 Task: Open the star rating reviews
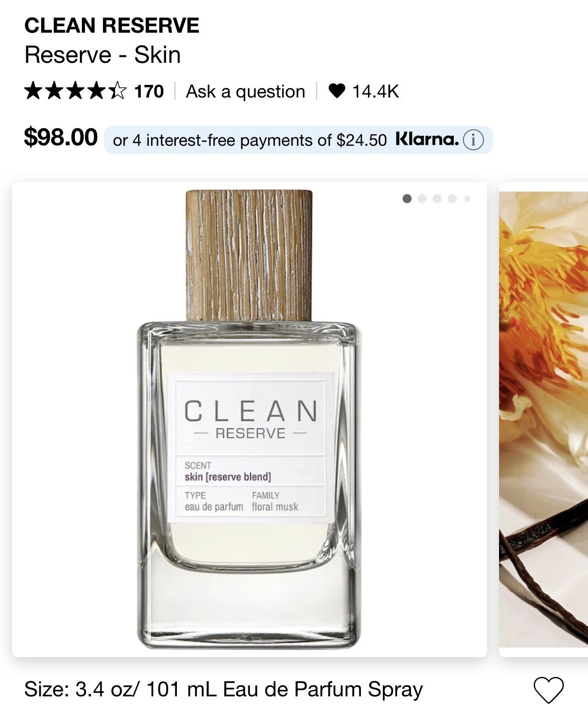(75, 91)
